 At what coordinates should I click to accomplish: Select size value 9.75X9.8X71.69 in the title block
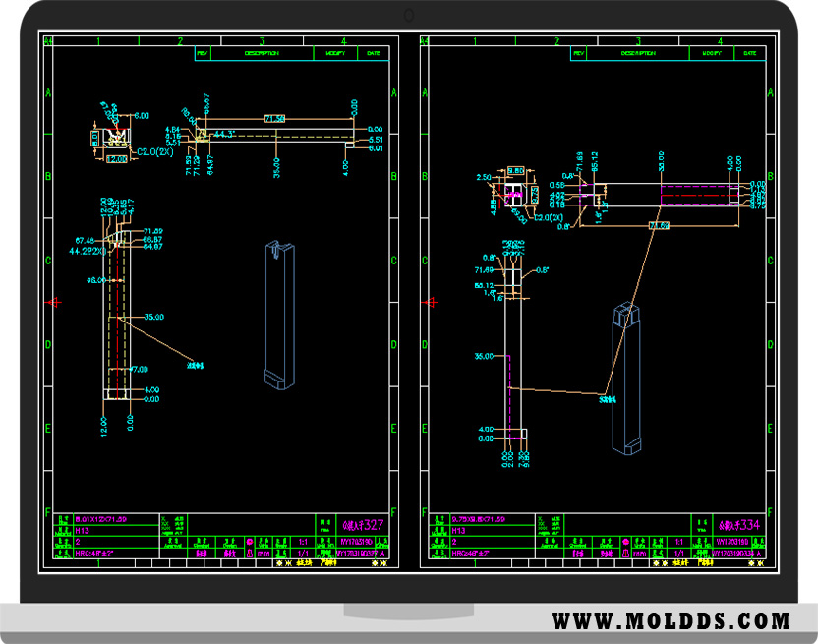(x=479, y=519)
